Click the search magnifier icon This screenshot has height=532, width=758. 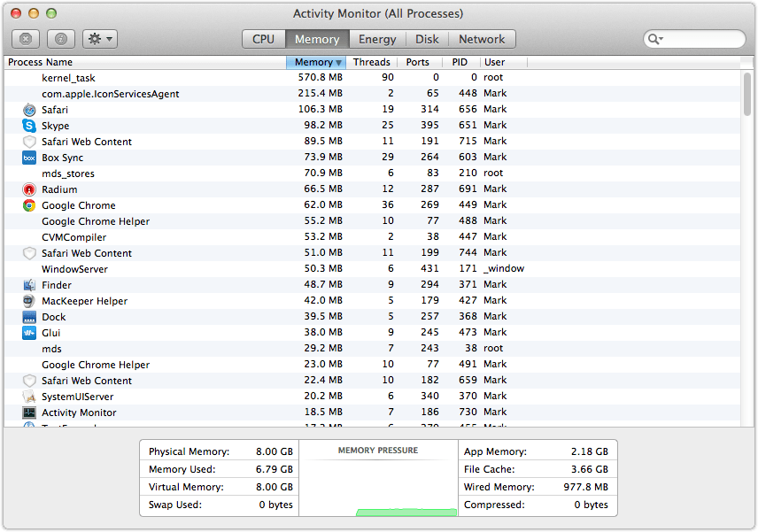(655, 39)
